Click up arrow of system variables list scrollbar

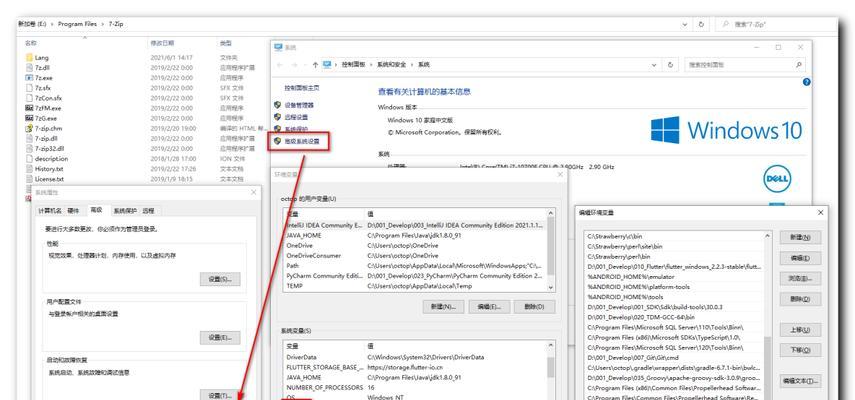(x=551, y=346)
